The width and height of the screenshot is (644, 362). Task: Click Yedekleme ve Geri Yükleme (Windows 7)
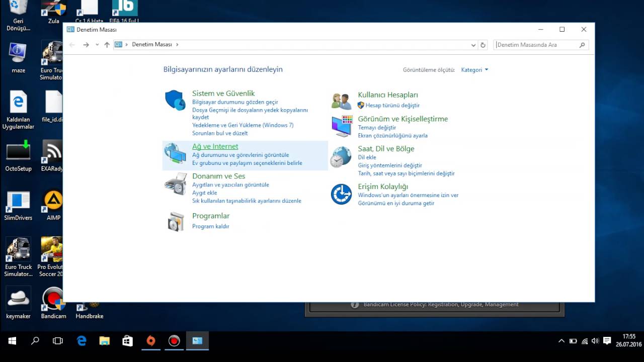(x=243, y=125)
